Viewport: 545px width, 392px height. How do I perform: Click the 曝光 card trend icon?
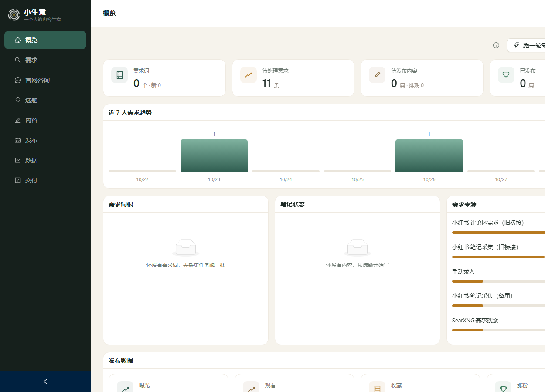pos(125,387)
